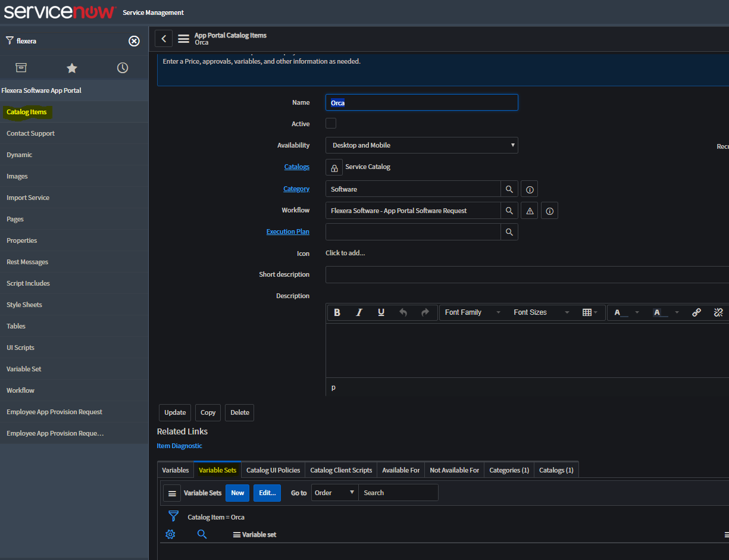Image resolution: width=729 pixels, height=560 pixels.
Task: Remove link in description editor
Action: [718, 312]
